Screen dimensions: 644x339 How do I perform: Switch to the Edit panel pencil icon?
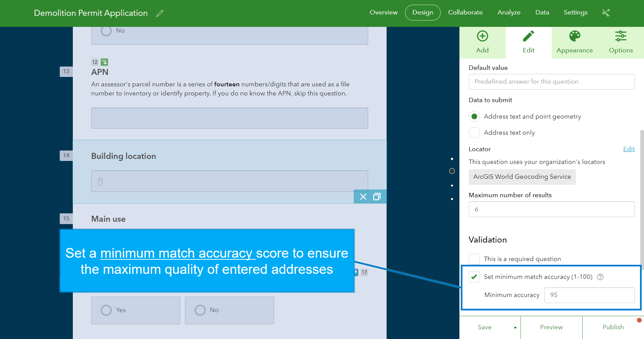528,40
